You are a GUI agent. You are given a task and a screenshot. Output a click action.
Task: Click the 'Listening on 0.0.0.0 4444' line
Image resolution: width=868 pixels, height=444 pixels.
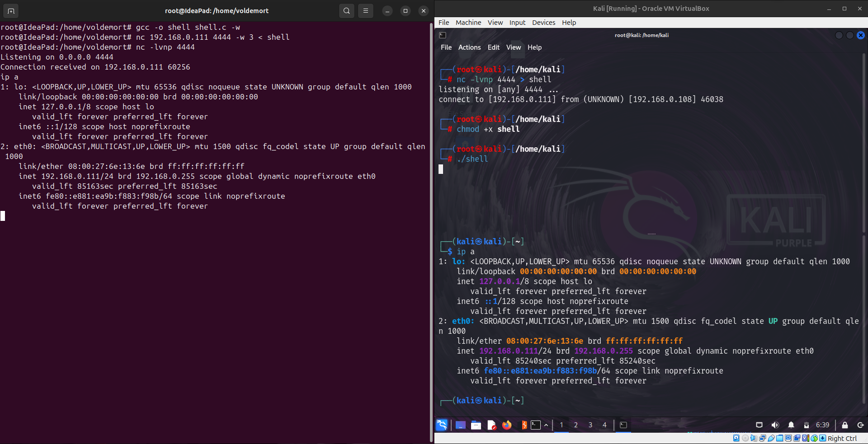click(57, 57)
